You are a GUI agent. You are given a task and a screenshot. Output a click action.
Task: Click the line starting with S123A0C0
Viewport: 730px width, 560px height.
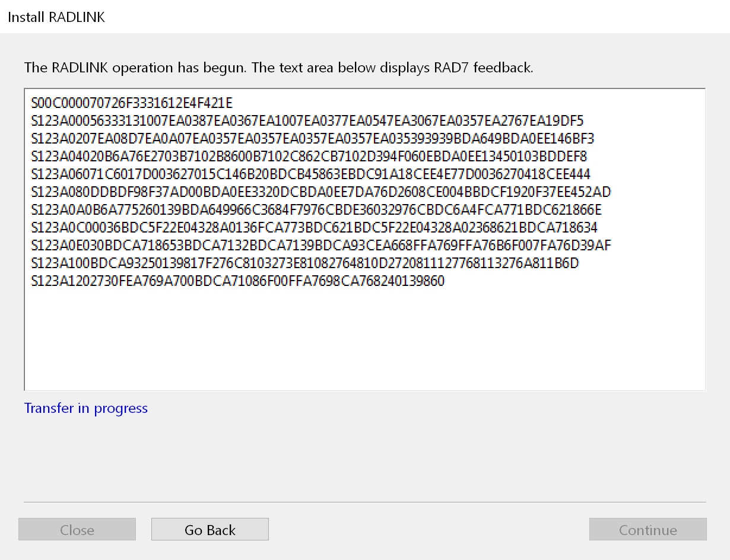pyautogui.click(x=315, y=228)
